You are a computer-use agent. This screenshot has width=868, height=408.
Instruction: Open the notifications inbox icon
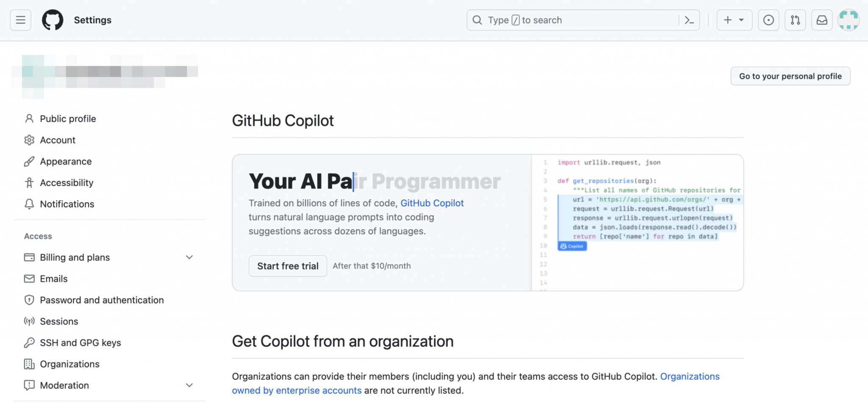tap(822, 20)
